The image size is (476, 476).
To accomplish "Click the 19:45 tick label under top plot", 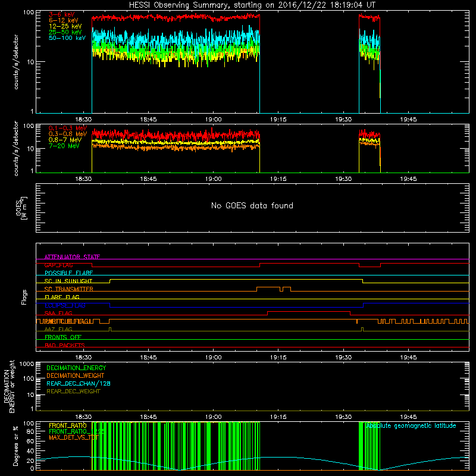I will [408, 120].
